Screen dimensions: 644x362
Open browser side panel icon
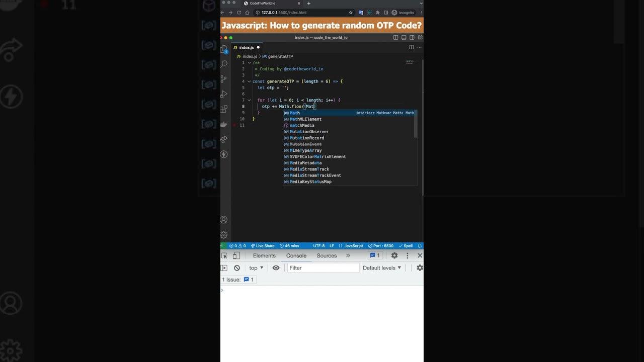386,13
